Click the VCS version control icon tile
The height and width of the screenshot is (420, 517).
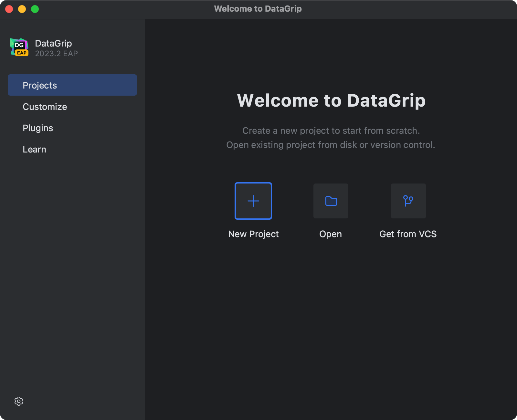point(408,201)
